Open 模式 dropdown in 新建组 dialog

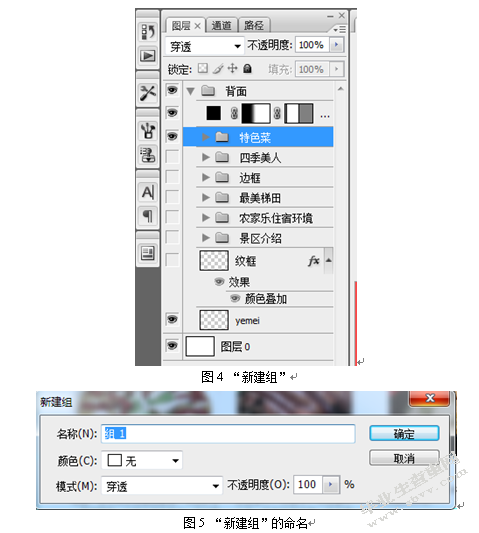162,486
